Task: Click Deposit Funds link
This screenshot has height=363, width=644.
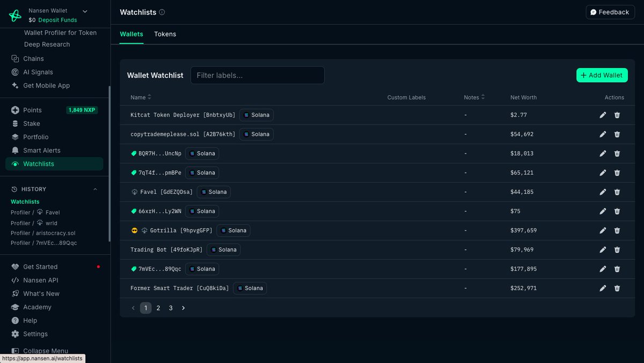Action: pos(57,20)
